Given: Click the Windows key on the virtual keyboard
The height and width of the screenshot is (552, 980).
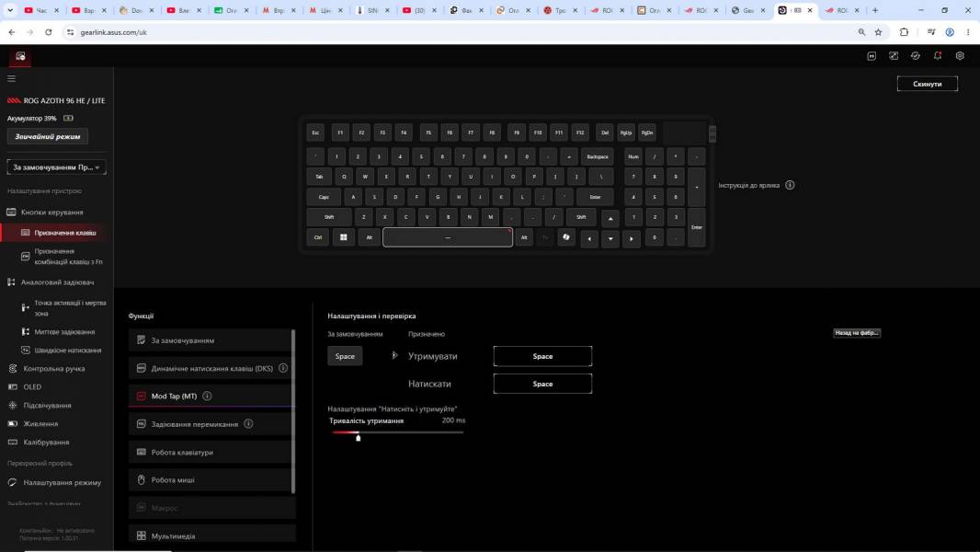Looking at the screenshot, I should [x=343, y=237].
